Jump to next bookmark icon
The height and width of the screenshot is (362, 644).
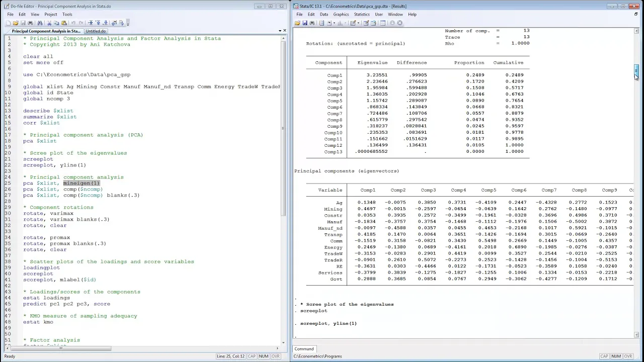pos(105,23)
